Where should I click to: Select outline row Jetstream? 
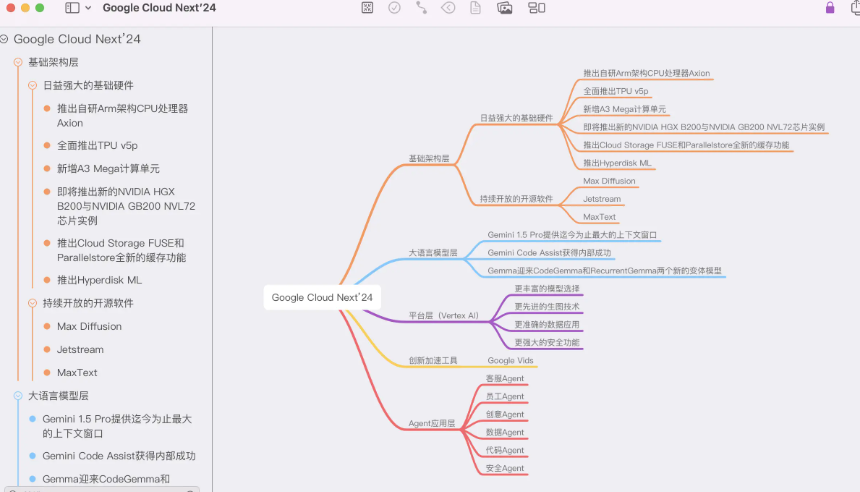[x=80, y=349]
